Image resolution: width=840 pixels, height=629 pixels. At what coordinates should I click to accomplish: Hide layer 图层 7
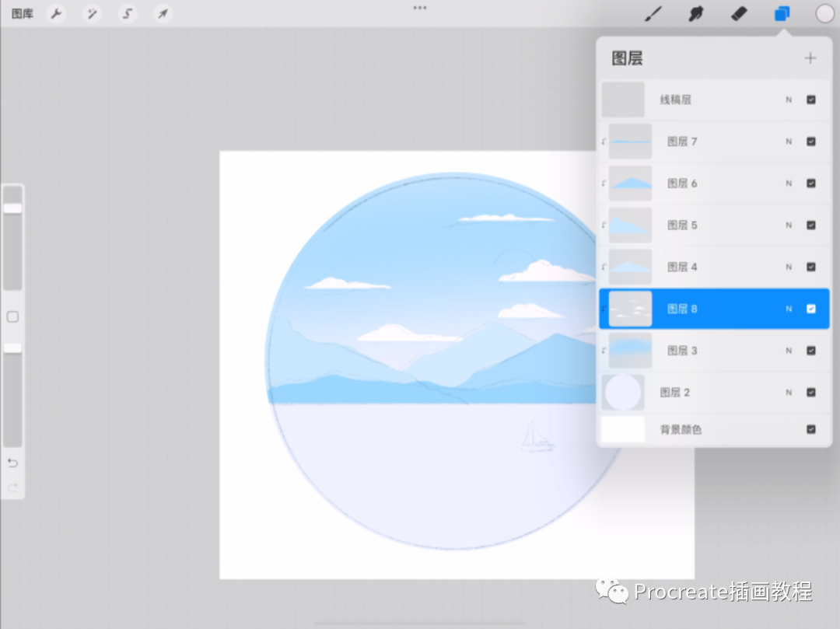point(811,142)
